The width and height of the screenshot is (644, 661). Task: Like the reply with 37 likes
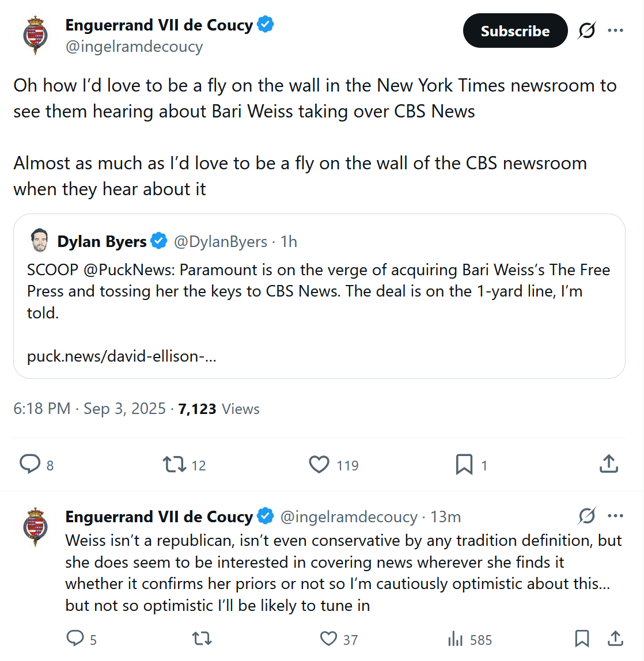[x=329, y=639]
